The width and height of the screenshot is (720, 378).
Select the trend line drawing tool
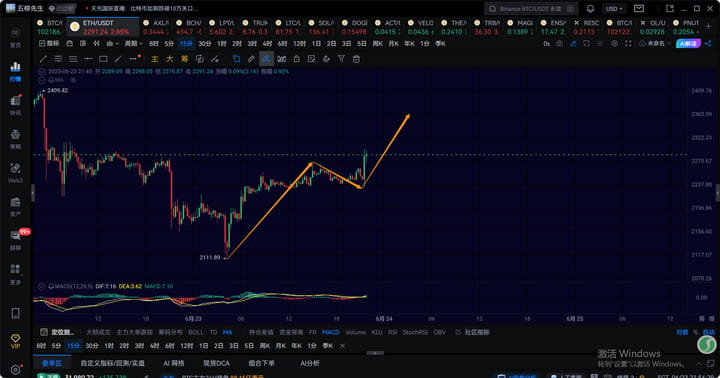point(43,59)
